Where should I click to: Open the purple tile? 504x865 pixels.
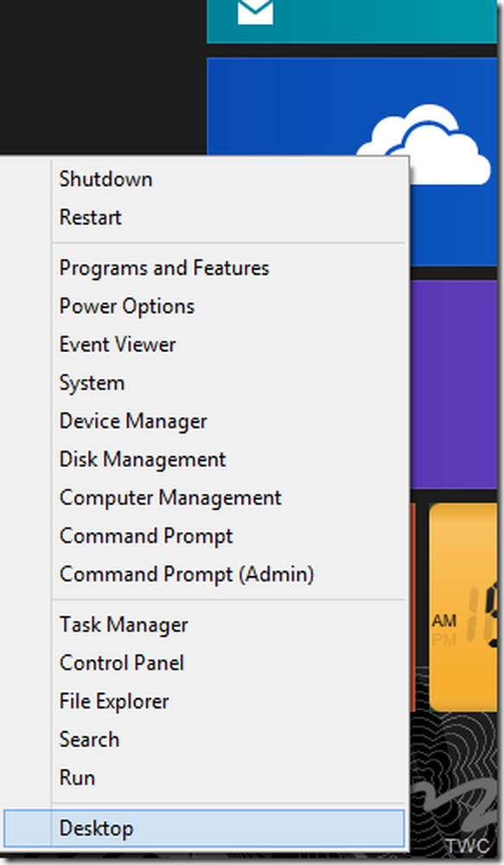coord(453,384)
